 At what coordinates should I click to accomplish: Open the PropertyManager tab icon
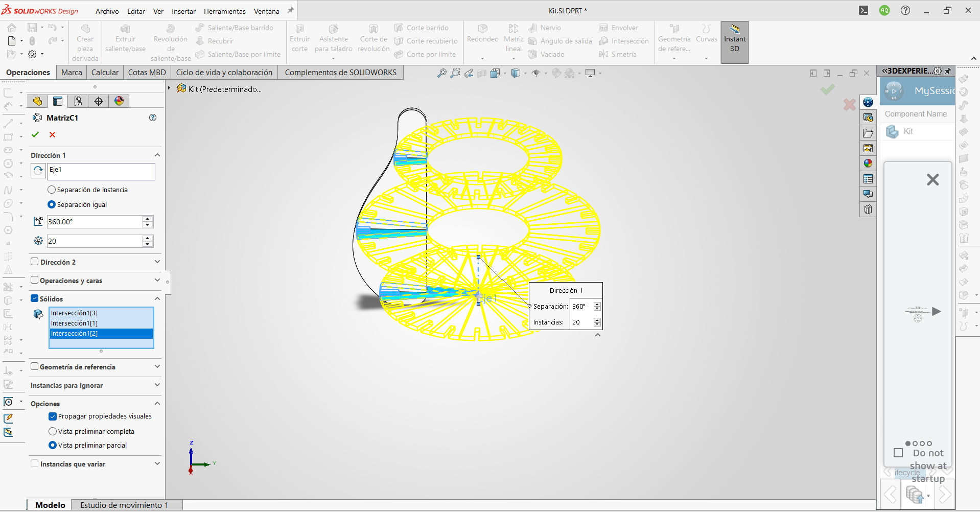pos(58,101)
